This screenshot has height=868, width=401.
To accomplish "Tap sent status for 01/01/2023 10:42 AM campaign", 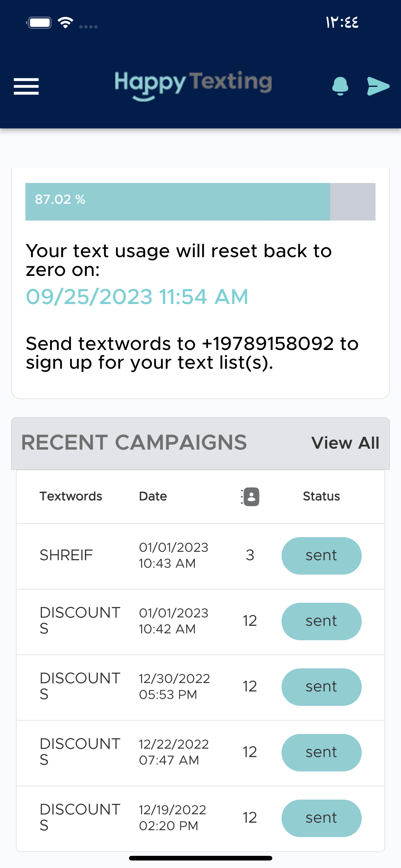I will click(x=321, y=621).
